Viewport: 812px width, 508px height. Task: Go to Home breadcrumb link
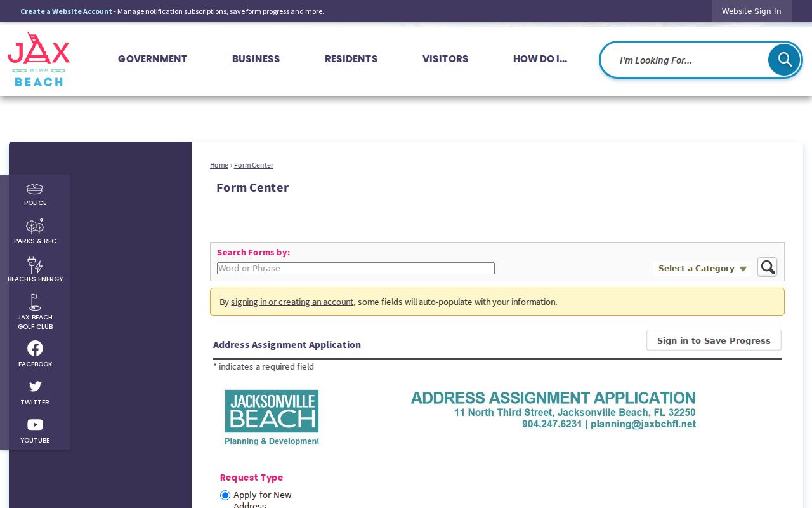[x=219, y=165]
